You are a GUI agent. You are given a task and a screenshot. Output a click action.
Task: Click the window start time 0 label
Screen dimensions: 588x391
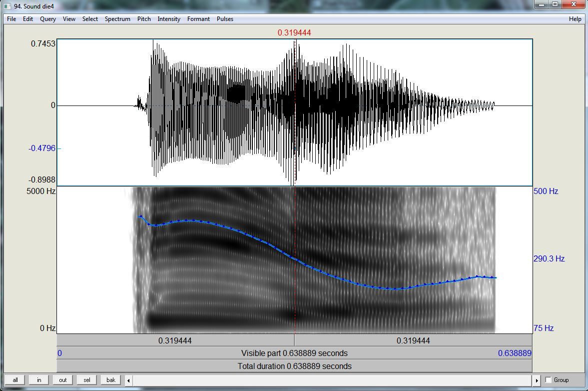coord(59,353)
